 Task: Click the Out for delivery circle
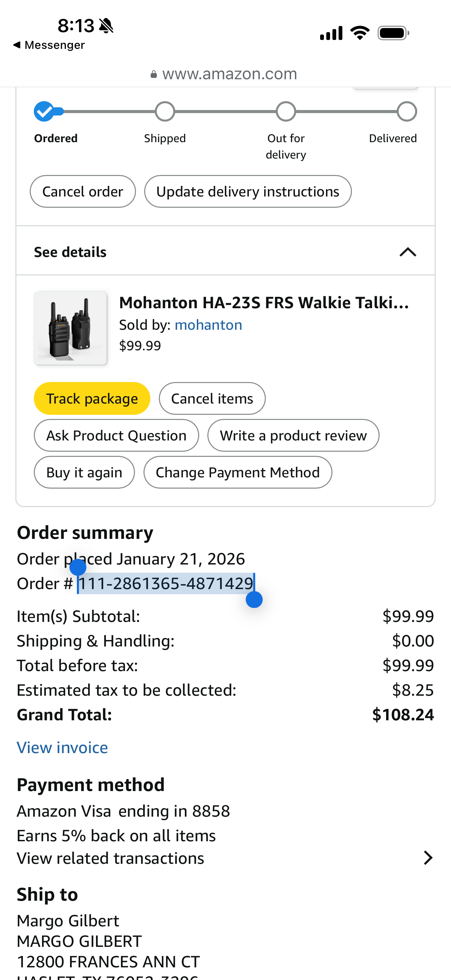click(x=286, y=111)
